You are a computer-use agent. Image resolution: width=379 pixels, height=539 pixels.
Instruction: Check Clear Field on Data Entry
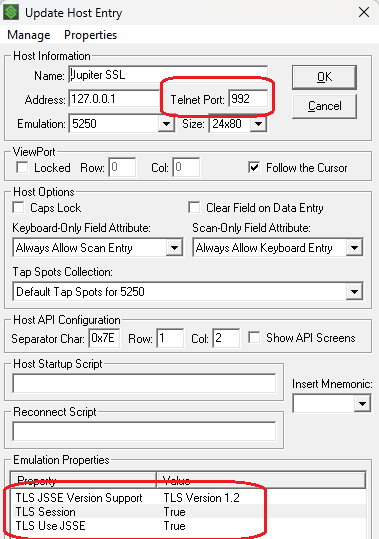click(x=194, y=208)
